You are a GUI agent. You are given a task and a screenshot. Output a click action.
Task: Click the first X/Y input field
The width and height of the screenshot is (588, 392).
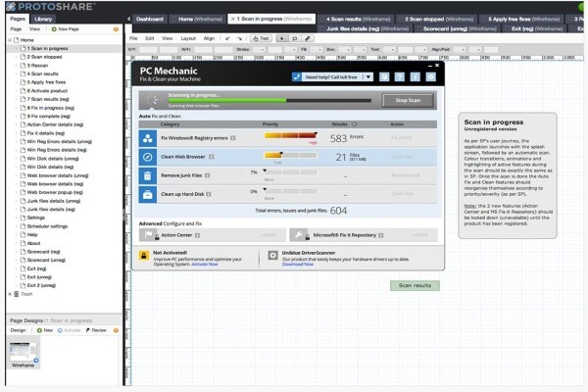point(148,50)
